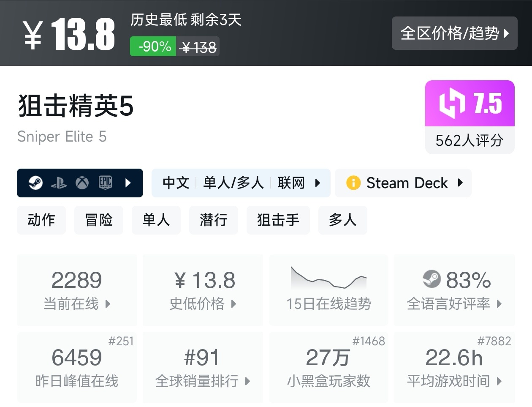Open 全区价格/趋势 price trends

(454, 33)
